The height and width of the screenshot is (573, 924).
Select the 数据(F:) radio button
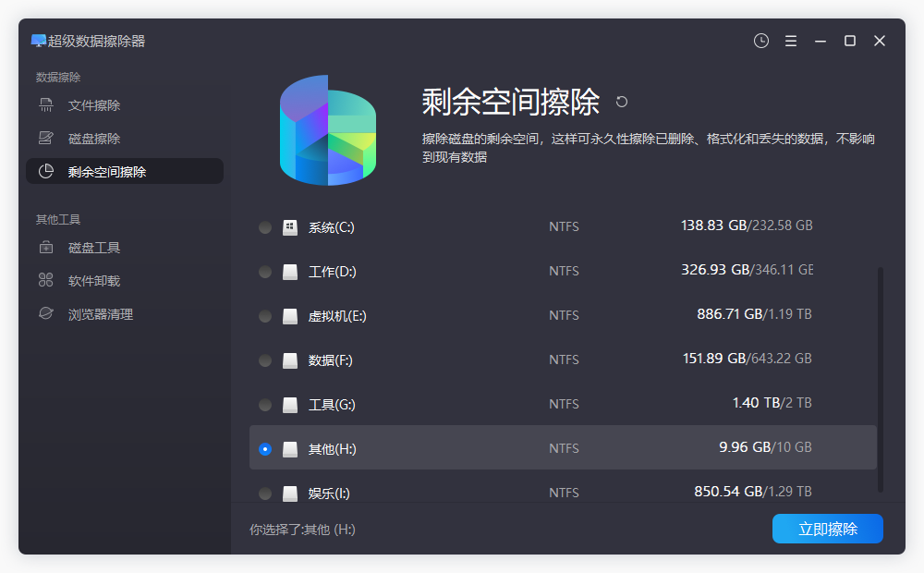(265, 360)
